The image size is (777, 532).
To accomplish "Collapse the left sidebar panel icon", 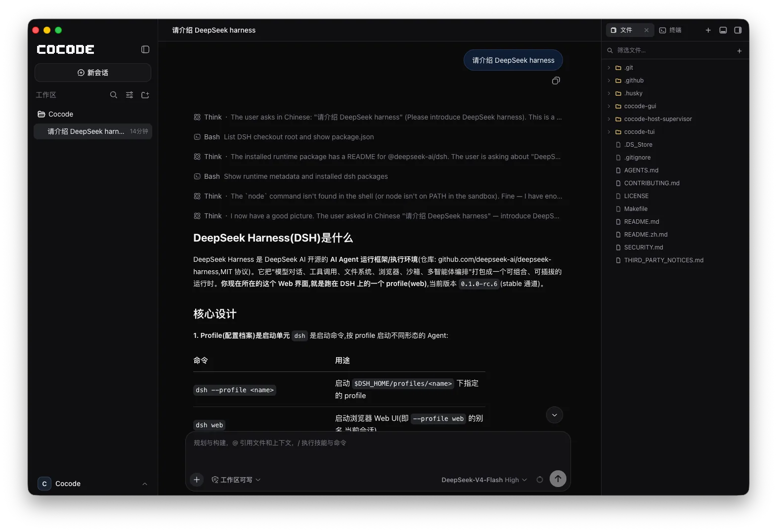I will click(145, 49).
